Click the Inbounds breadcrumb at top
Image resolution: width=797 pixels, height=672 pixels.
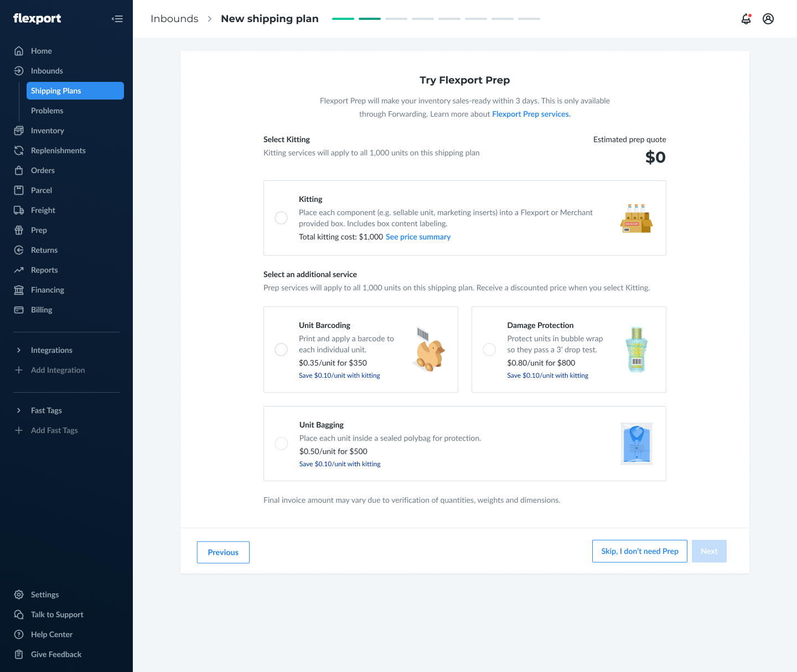pyautogui.click(x=174, y=19)
